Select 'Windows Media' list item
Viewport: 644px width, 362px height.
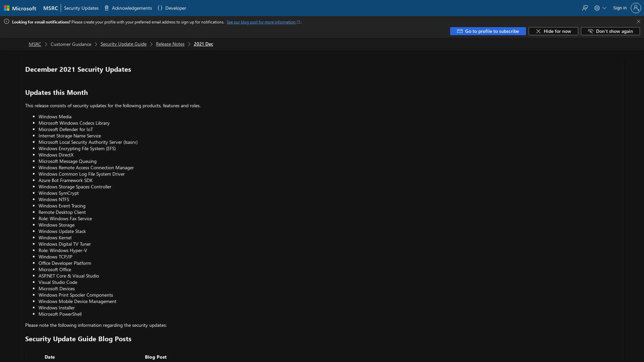55,117
